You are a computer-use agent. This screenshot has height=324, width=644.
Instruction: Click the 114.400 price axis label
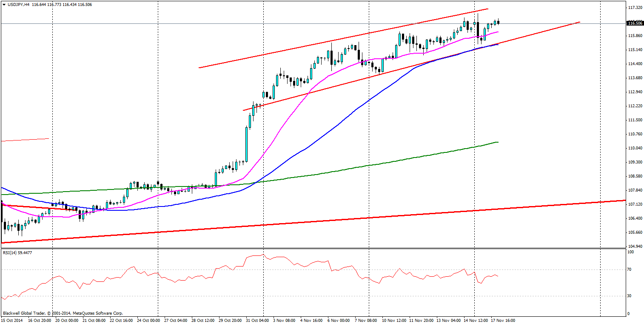(635, 64)
